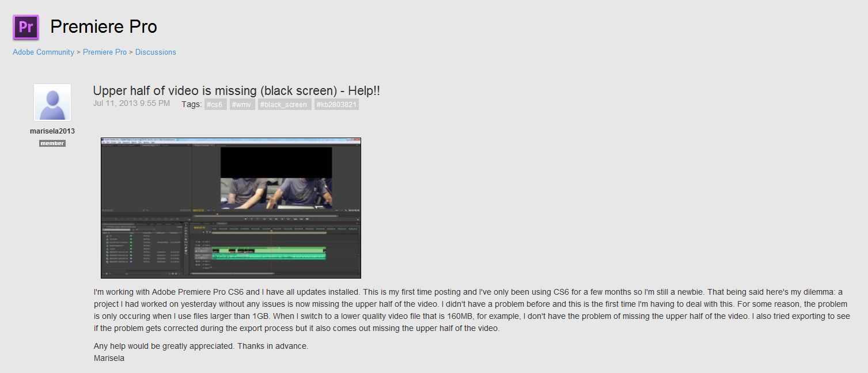Select the #cs6 tag
The height and width of the screenshot is (373, 868).
coord(215,105)
